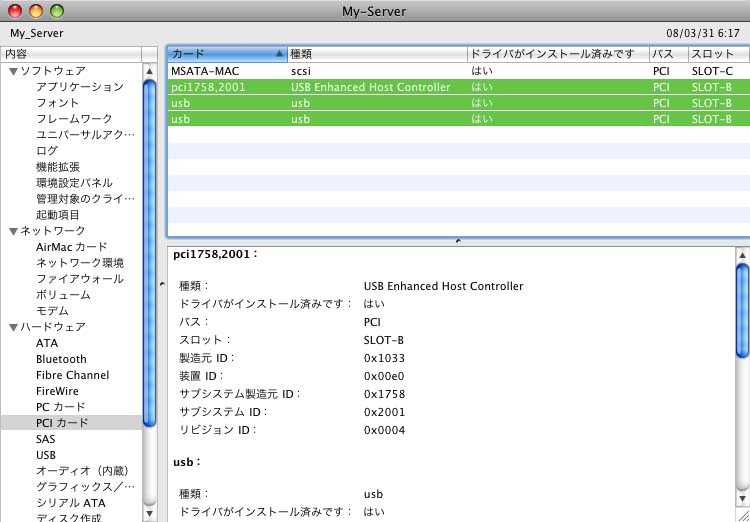Select ユニバーサルアク… in the sidebar

coord(86,135)
